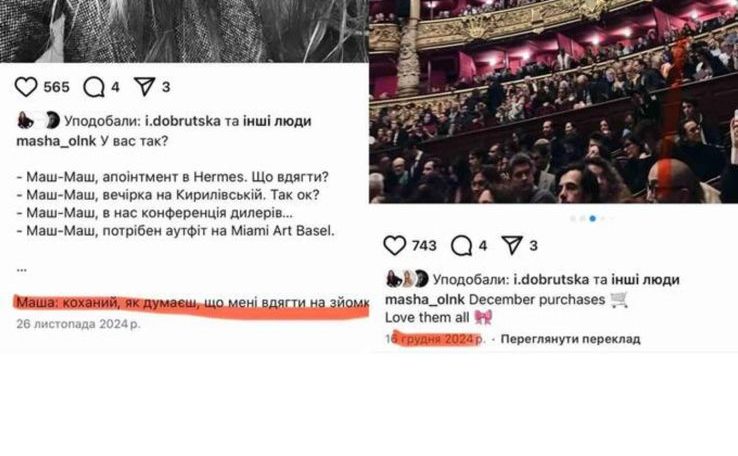Like the December purchases post
Viewport: 738px width, 456px height.
click(394, 246)
